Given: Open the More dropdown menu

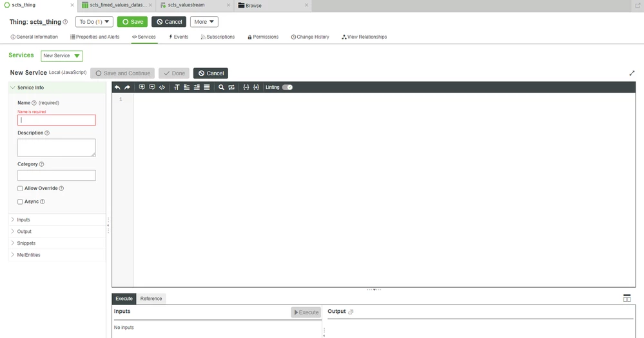Looking at the screenshot, I should tap(204, 22).
